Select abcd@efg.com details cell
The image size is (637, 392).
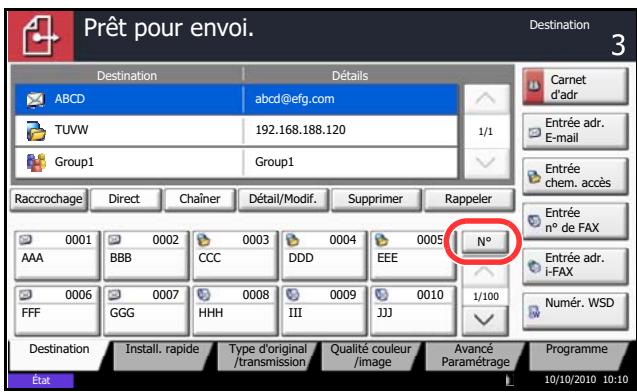pos(351,99)
